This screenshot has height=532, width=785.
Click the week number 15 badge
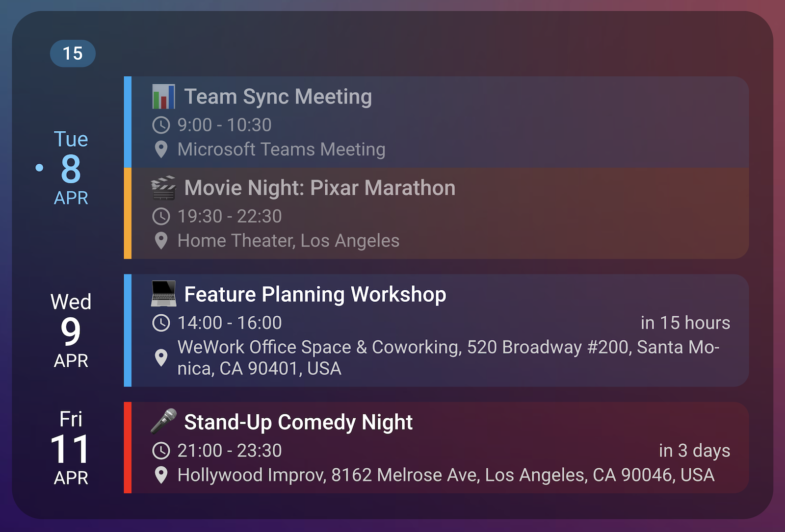[73, 53]
